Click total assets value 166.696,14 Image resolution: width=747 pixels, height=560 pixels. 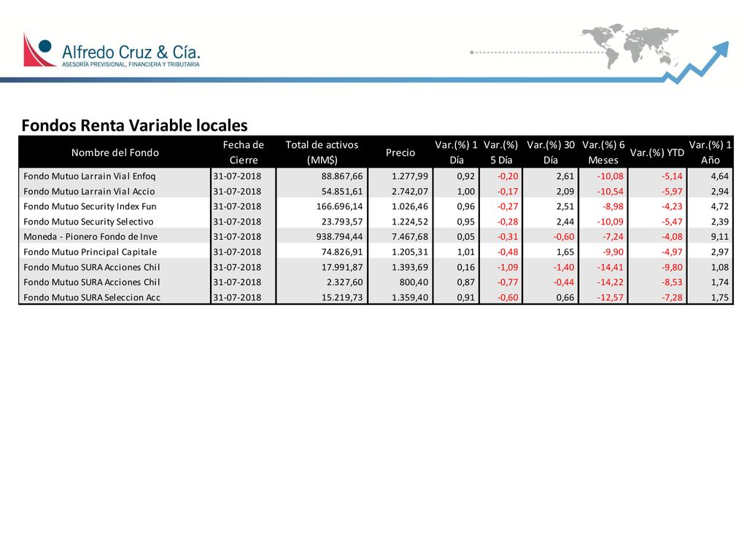[x=339, y=206]
